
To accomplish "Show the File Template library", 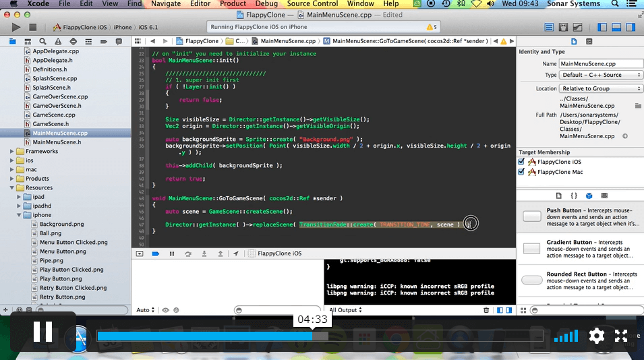I will tap(558, 196).
